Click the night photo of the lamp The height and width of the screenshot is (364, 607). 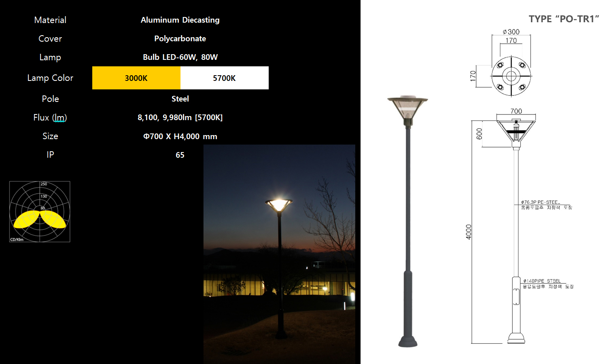(279, 254)
